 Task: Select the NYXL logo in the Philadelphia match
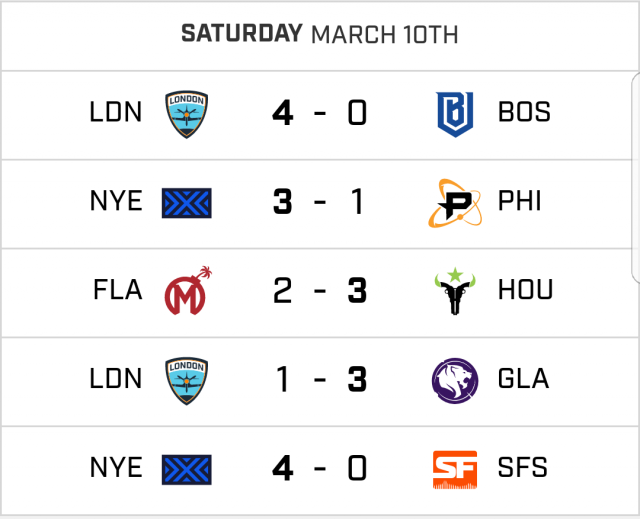187,203
